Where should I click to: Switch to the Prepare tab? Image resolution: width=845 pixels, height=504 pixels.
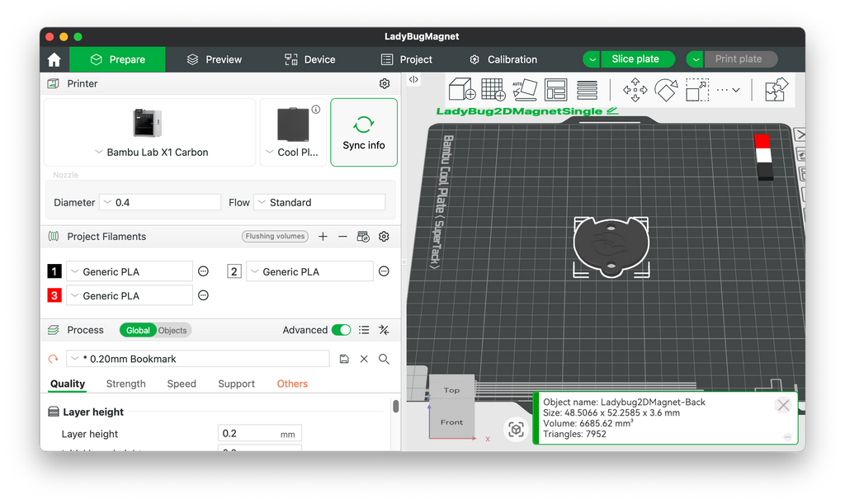117,59
